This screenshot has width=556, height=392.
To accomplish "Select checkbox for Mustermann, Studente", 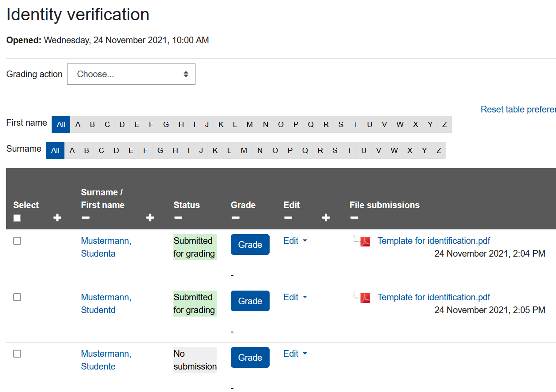I will tap(17, 354).
